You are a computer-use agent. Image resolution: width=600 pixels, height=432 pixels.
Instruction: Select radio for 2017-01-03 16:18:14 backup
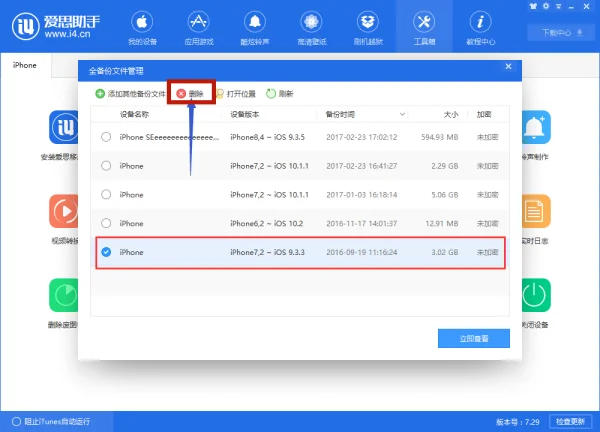(x=106, y=194)
